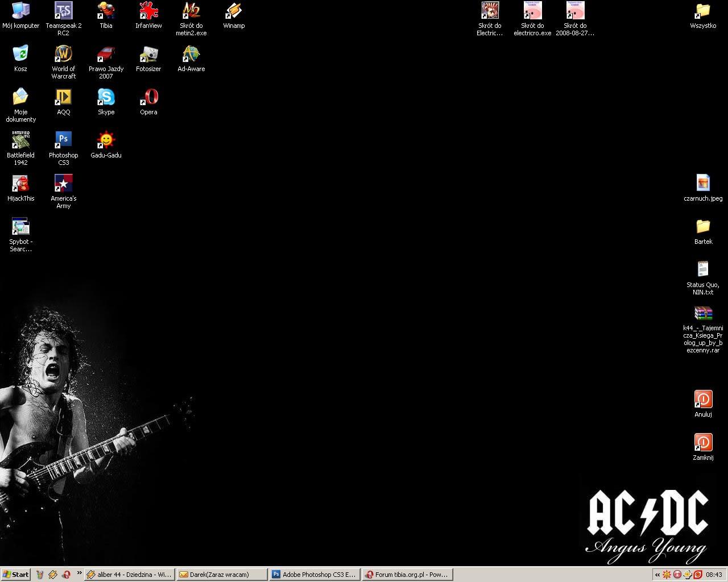Select the Ad-Aware shortcut icon
Screen dimensions: 728x582
(x=191, y=59)
